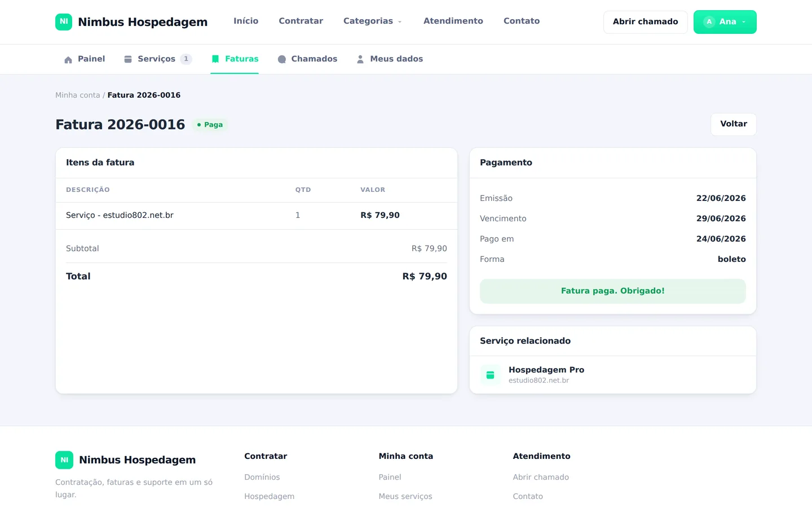Click the Ana avatar circle
This screenshot has height=508, width=812.
pyautogui.click(x=709, y=22)
